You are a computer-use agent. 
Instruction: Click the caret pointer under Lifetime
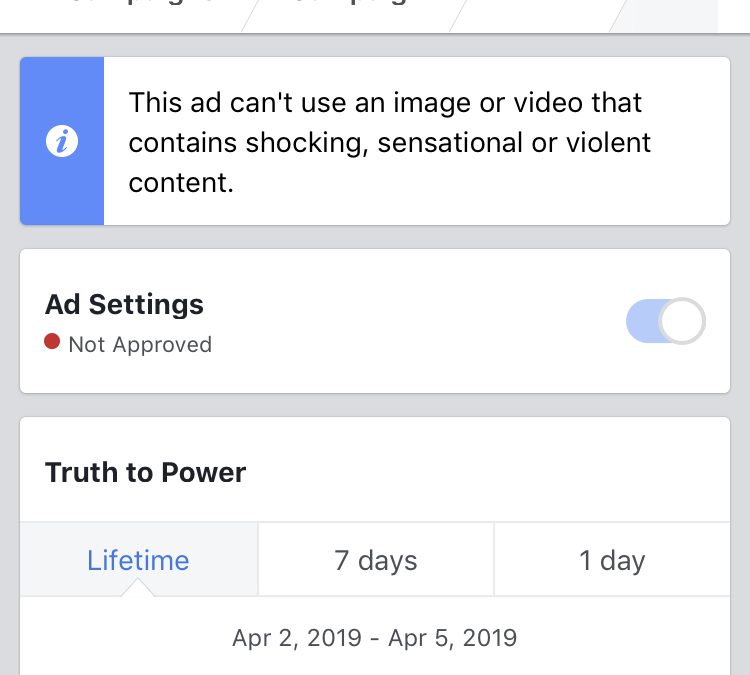[x=139, y=588]
